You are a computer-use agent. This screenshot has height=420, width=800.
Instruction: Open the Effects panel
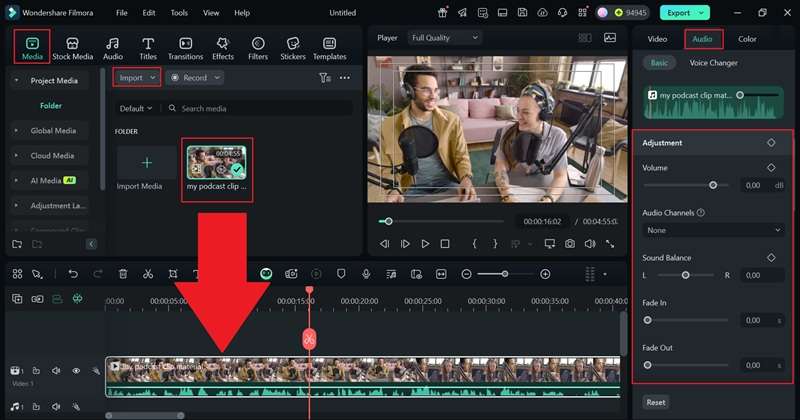coord(223,48)
